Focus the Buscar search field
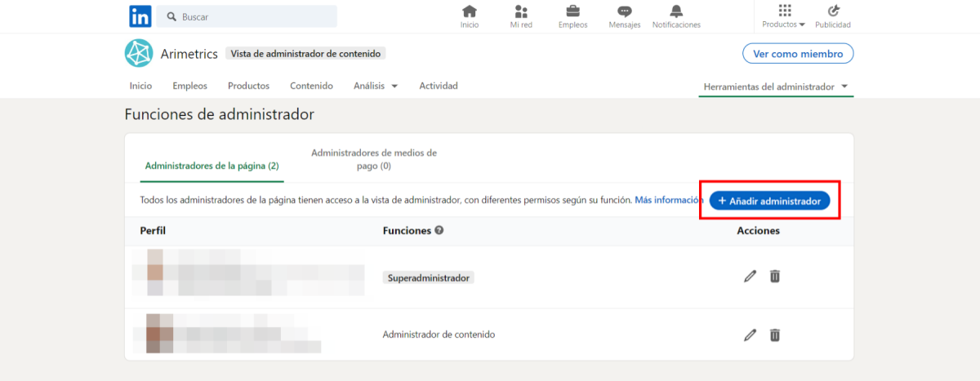The width and height of the screenshot is (980, 381). (x=247, y=16)
